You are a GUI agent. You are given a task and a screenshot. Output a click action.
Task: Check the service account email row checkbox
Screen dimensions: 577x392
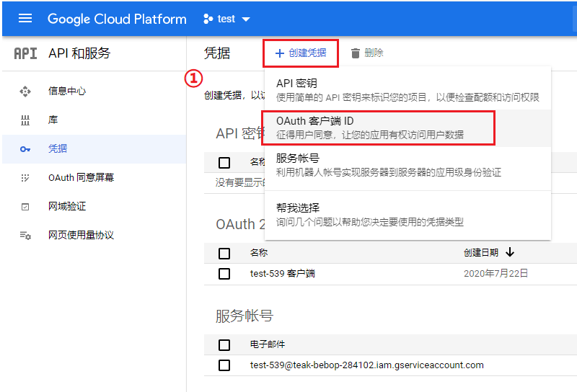tap(224, 365)
